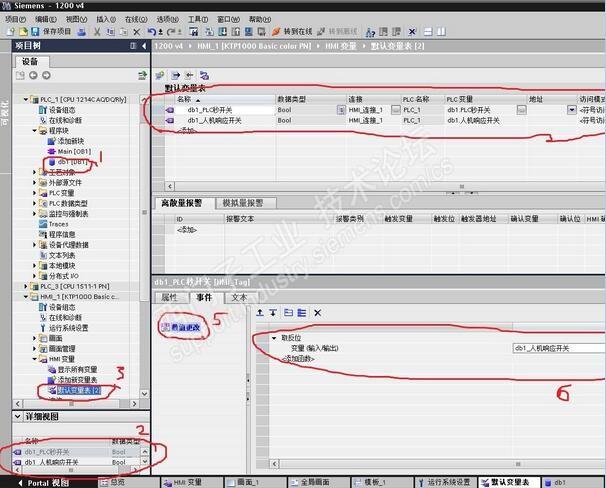The image size is (606, 488).
Task: Switch to the 模拟量报警 analog alarms tab
Action: (243, 203)
